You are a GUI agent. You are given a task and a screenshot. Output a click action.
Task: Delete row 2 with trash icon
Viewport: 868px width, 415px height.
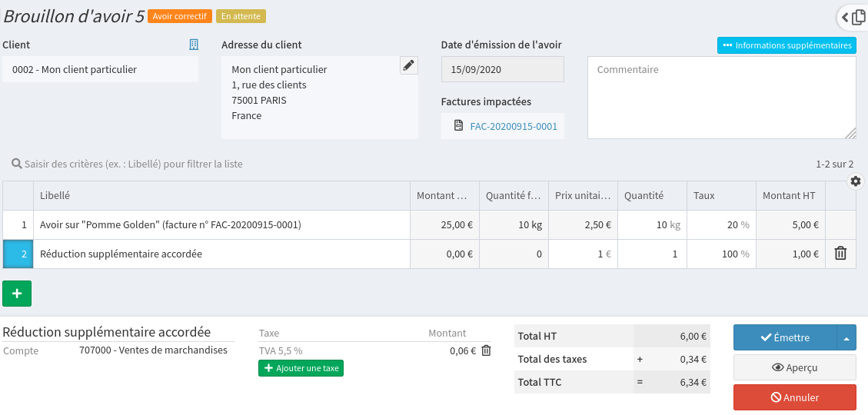[x=840, y=254]
